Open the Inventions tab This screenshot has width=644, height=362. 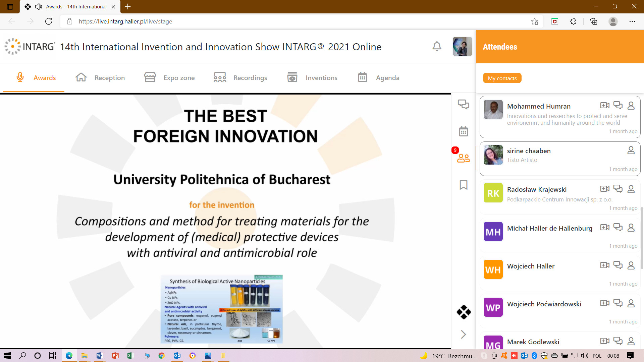[x=312, y=78]
